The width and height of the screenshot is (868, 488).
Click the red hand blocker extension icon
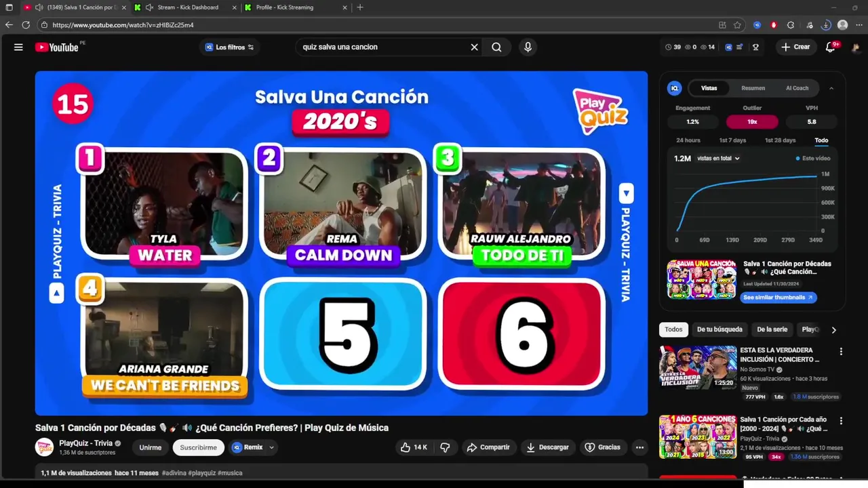click(x=774, y=25)
